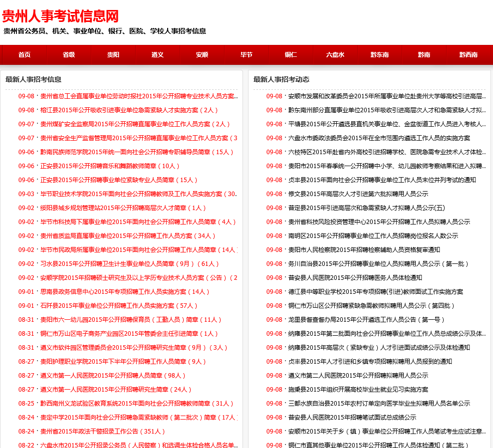Viewport: 493px width, 448px height.
Task: Open 务川自治县拟聘用人员公示 link
Action: (x=379, y=264)
